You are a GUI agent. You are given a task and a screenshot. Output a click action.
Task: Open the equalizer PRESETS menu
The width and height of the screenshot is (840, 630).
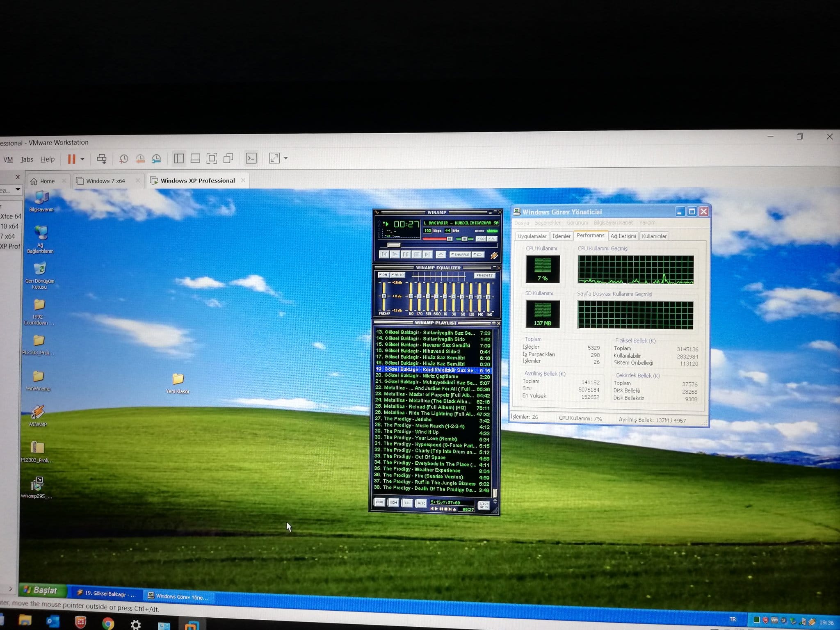484,275
